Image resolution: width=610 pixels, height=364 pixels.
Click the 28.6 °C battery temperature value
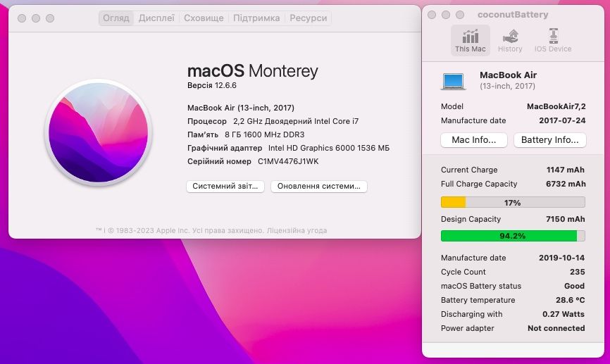point(570,300)
